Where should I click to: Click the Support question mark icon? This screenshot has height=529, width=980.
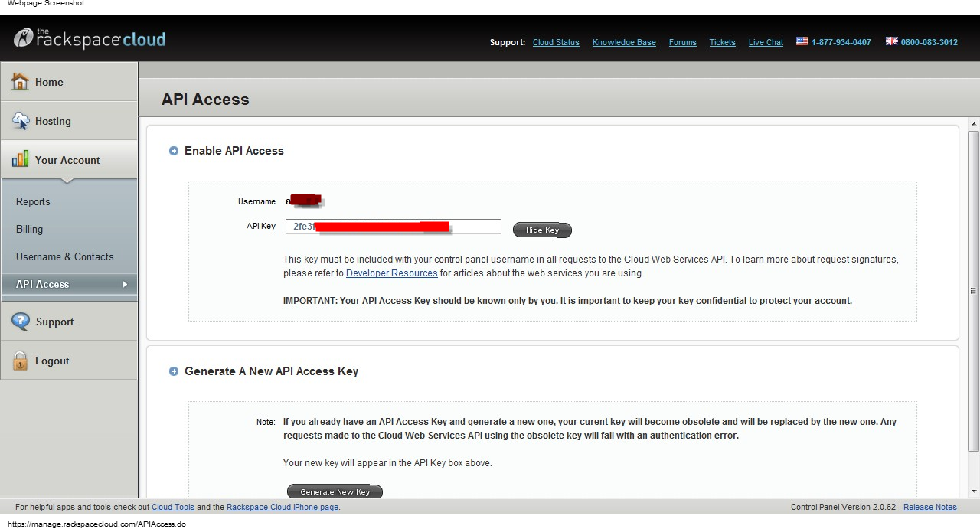21,322
